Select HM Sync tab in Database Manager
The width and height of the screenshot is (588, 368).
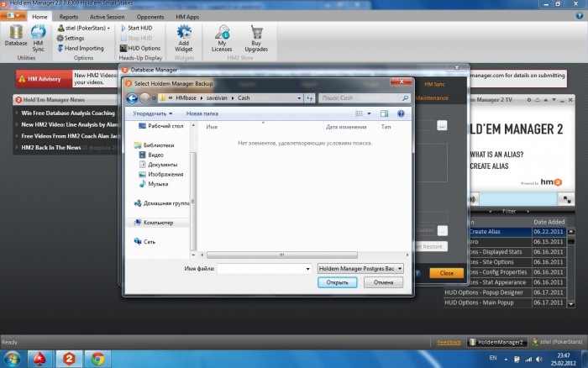434,84
